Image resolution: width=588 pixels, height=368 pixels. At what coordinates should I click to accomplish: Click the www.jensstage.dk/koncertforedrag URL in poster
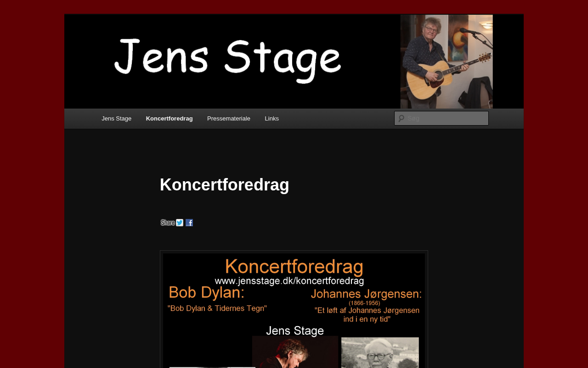(289, 281)
